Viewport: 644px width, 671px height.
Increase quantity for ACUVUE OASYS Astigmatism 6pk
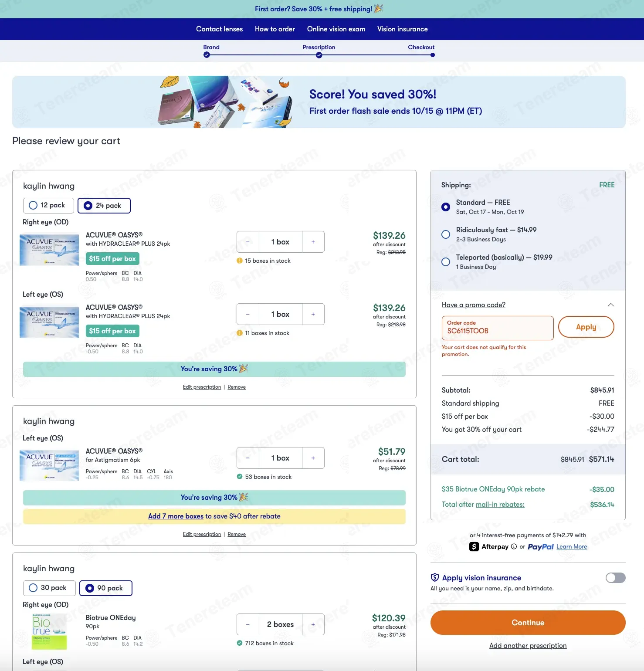313,458
